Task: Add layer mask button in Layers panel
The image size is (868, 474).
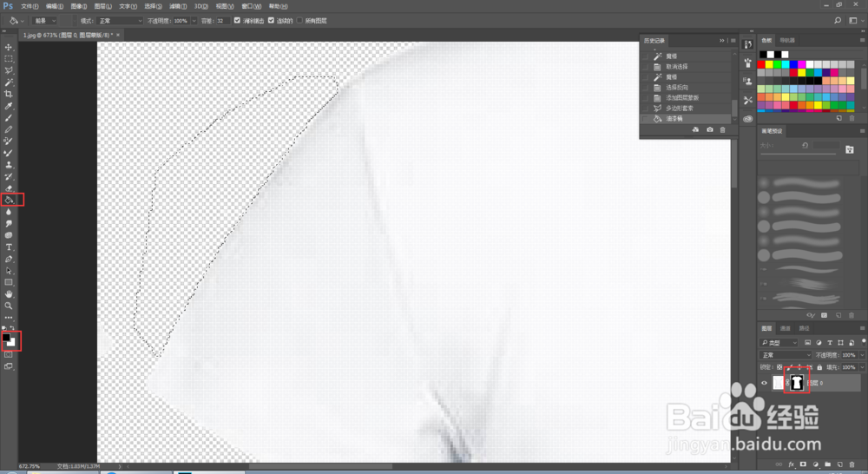Action: coord(803,464)
